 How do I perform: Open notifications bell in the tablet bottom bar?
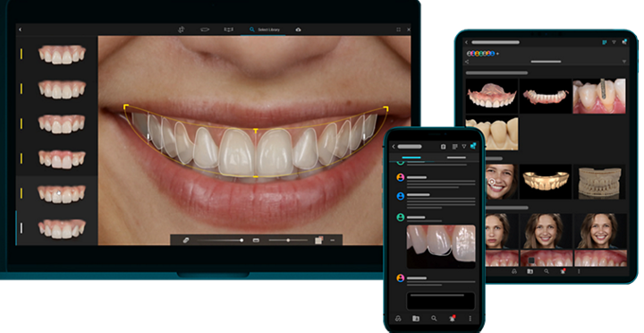coord(563,271)
